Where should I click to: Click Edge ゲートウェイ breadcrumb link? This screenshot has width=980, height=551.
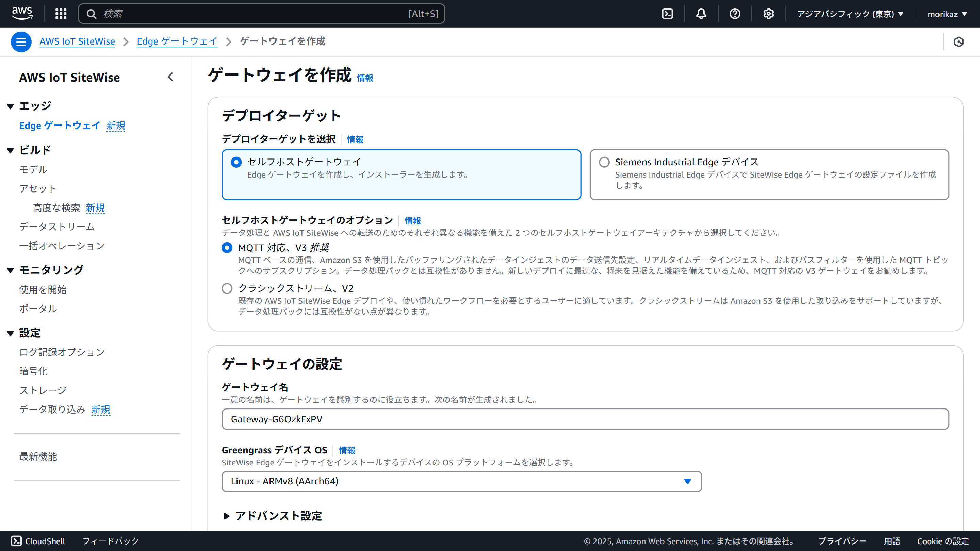pos(177,41)
